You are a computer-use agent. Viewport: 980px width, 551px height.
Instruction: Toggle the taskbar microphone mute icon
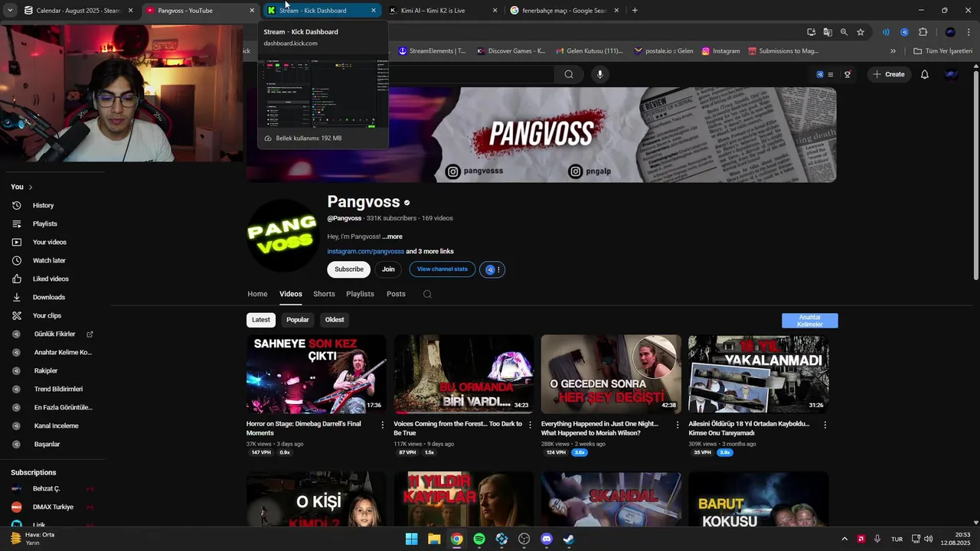(877, 539)
